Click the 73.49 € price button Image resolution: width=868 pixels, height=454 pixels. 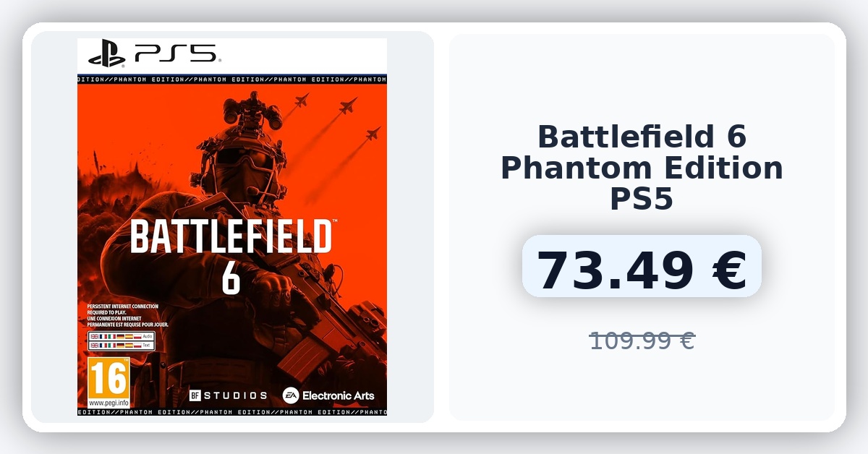pos(642,266)
